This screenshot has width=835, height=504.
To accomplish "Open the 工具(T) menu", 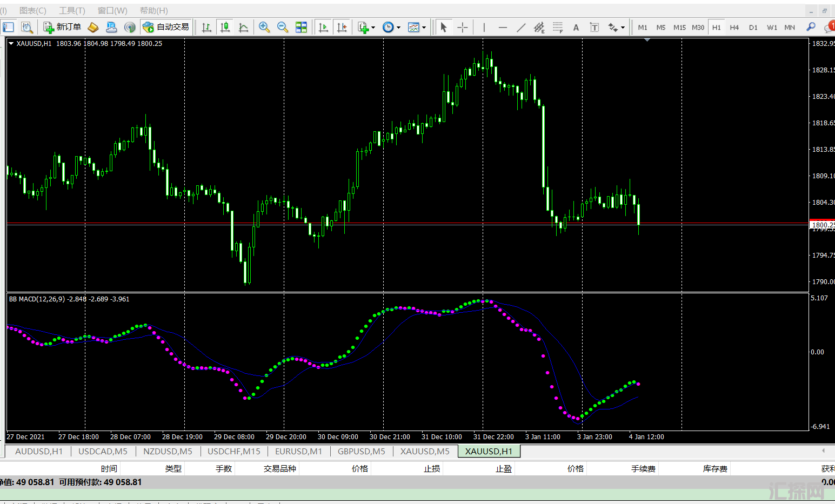I will pyautogui.click(x=72, y=10).
